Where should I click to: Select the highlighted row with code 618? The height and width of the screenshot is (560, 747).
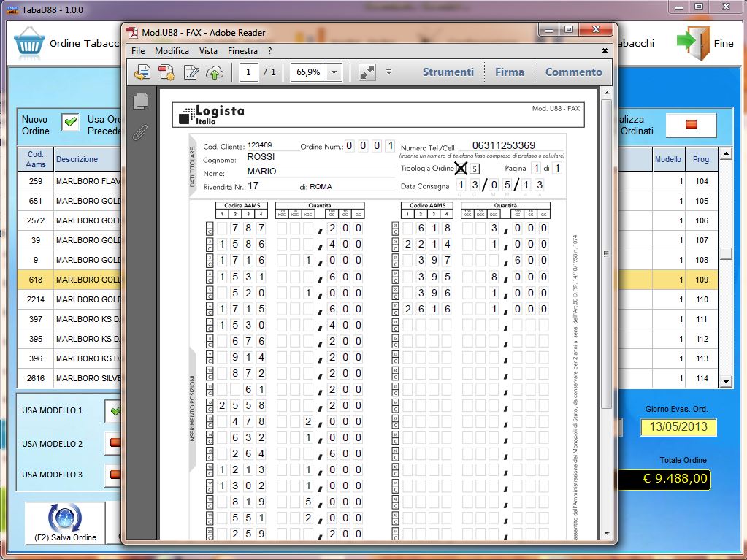[69, 280]
